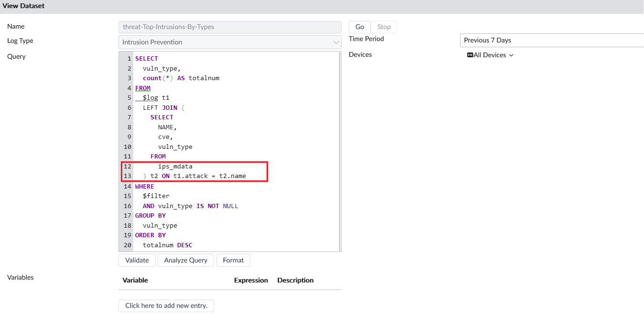Viewport: 644px width, 315px height.
Task: Format the query text
Action: point(233,260)
